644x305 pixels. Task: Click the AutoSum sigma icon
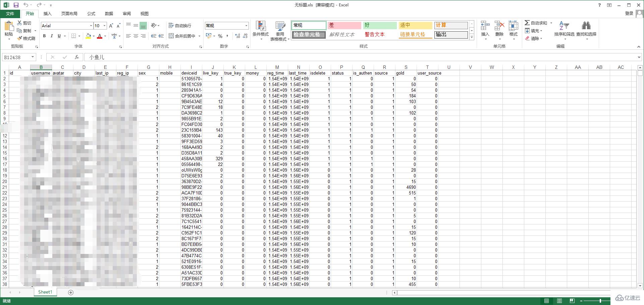(527, 23)
